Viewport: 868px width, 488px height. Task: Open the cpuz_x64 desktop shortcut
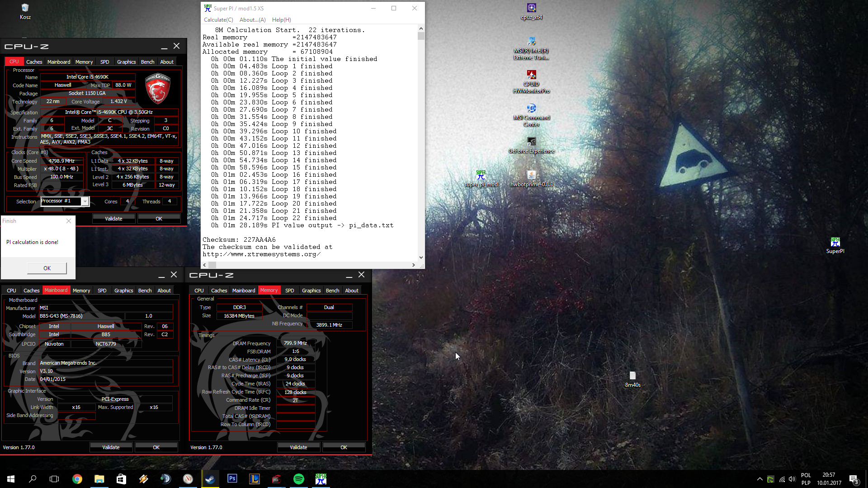pyautogui.click(x=531, y=12)
